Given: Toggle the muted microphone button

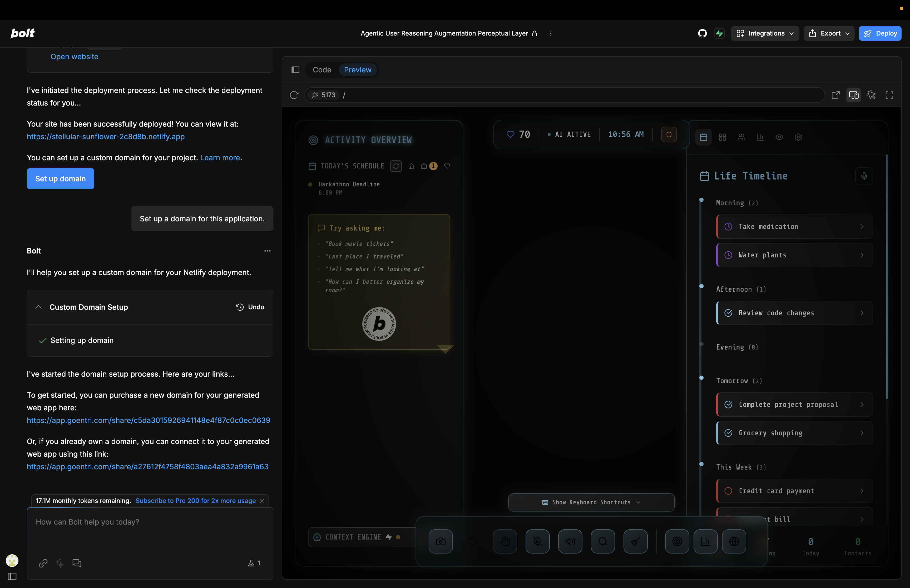Looking at the screenshot, I should [x=537, y=541].
